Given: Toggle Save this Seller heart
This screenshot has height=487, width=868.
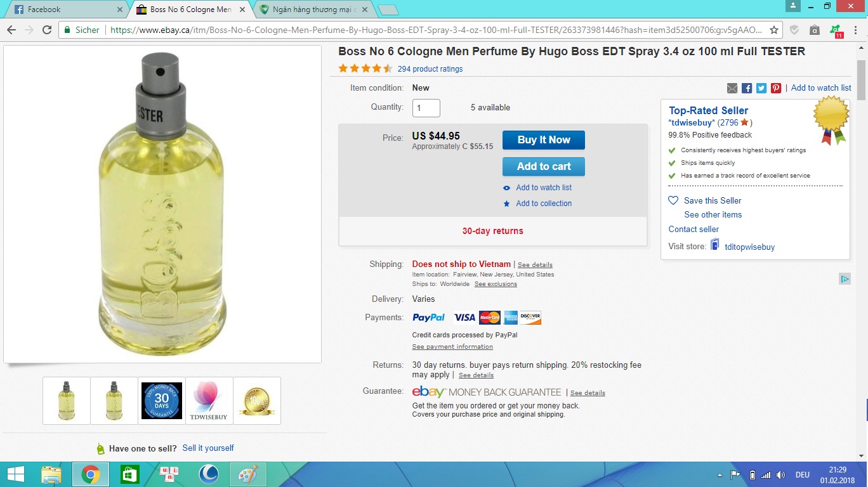Looking at the screenshot, I should [674, 200].
